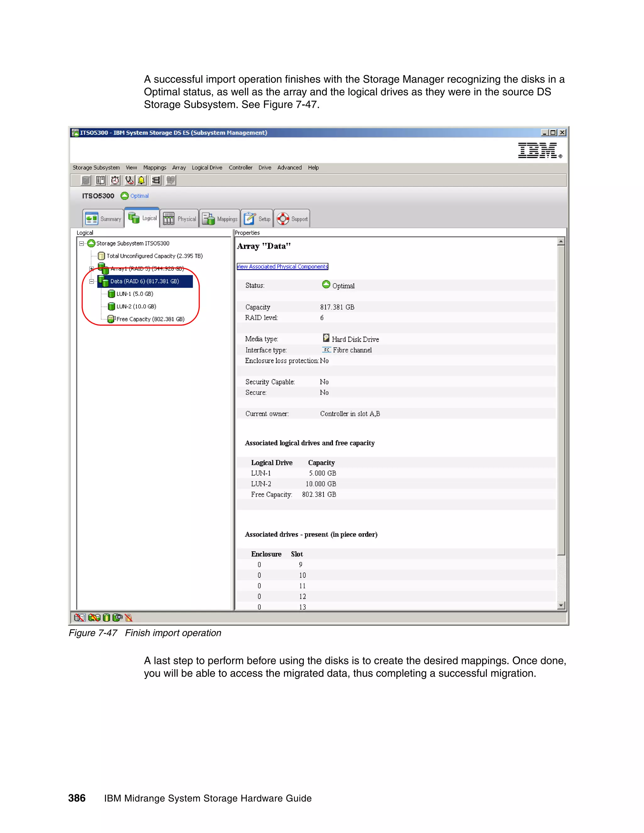Switch to the Setup tab
The height and width of the screenshot is (833, 644).
click(257, 218)
